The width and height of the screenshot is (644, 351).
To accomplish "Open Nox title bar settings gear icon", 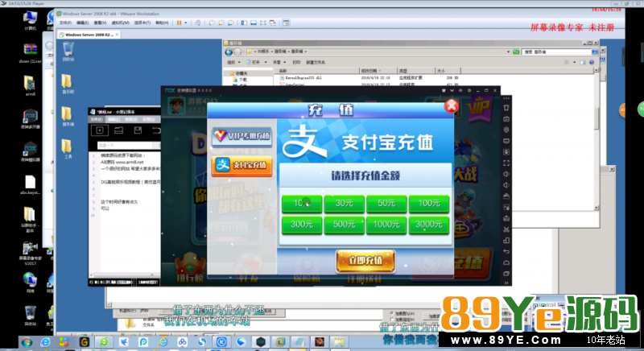I will click(469, 90).
